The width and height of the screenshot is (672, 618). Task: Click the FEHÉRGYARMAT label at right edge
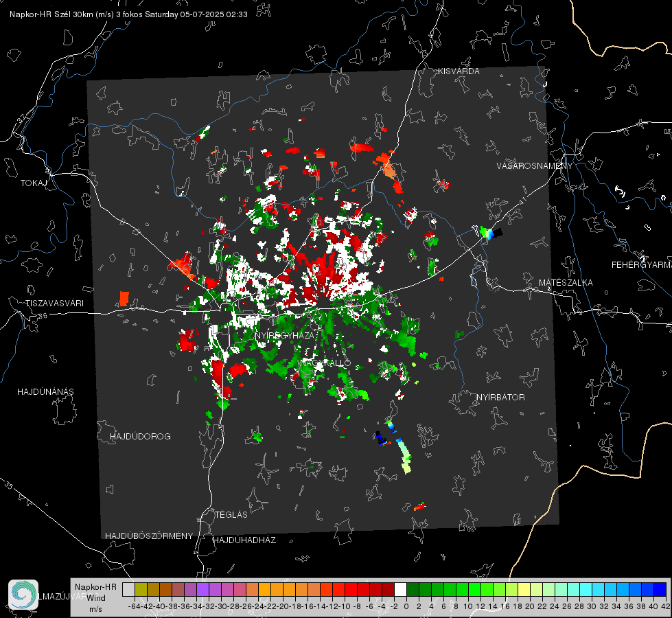tap(641, 265)
